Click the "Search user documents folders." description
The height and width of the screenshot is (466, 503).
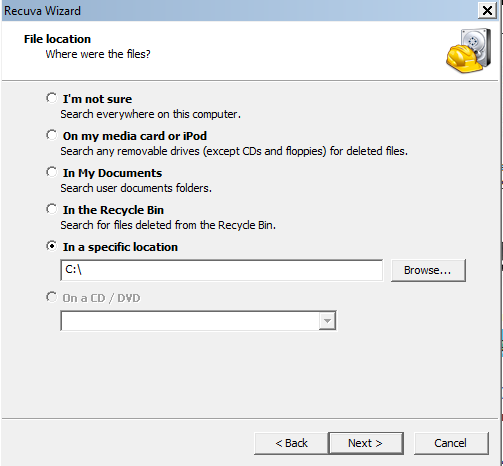click(136, 188)
